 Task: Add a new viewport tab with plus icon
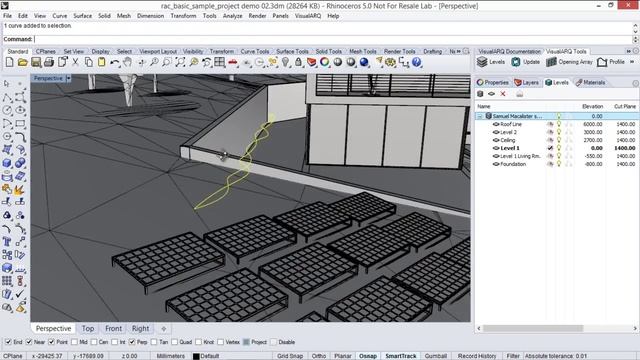coord(164,329)
